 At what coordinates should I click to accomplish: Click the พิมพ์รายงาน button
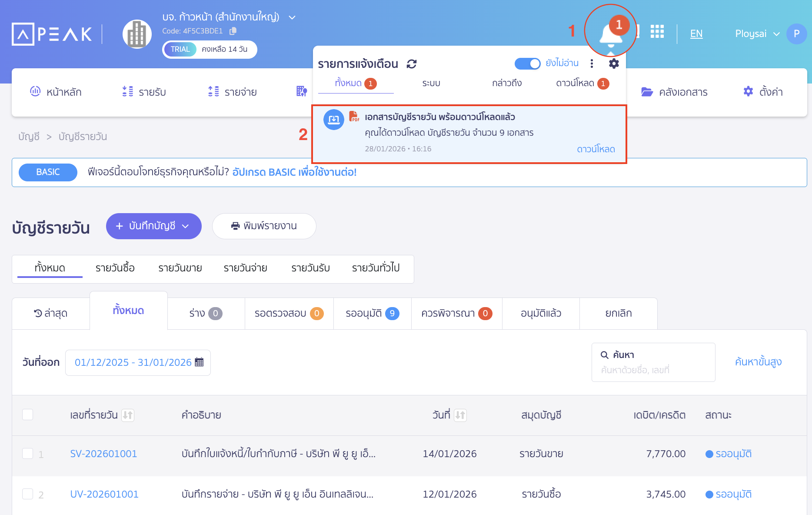(x=264, y=226)
